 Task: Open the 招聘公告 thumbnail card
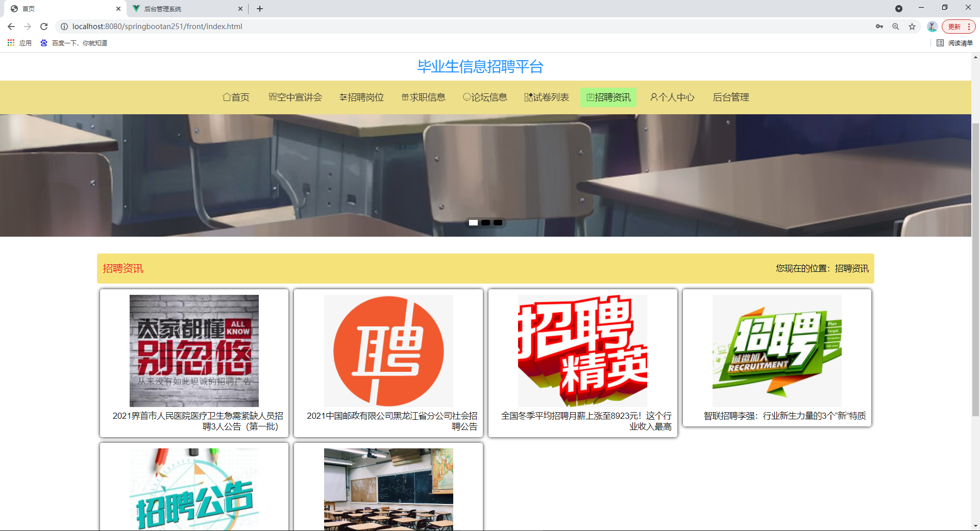[x=194, y=489]
